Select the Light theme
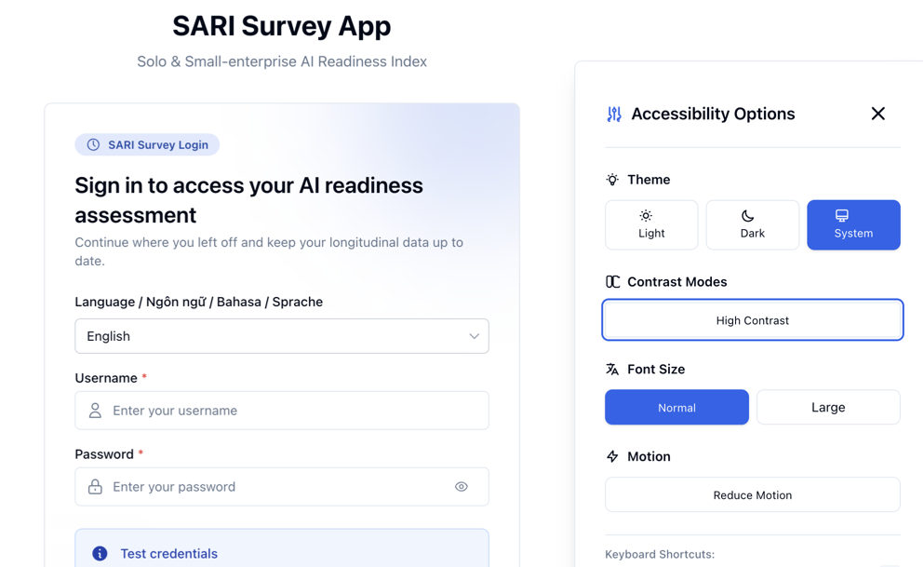This screenshot has height=567, width=924. [651, 225]
